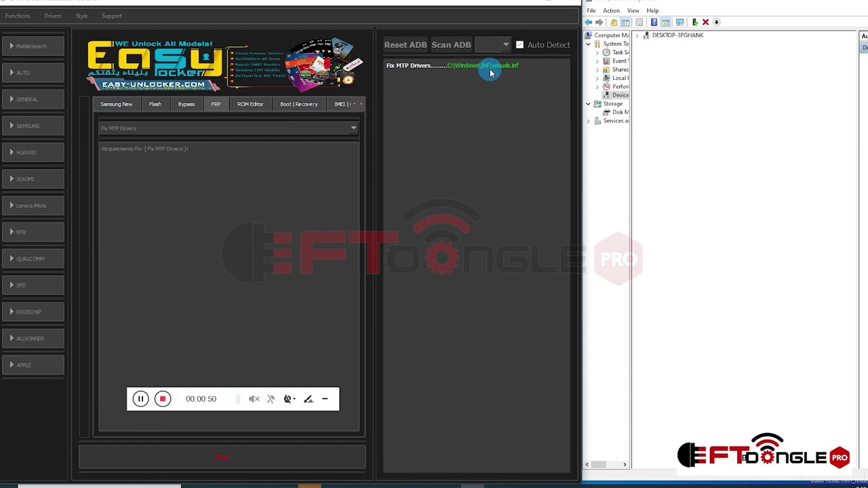The image size is (868, 488).
Task: Switch to the Boot | Recovery tab
Action: (299, 104)
